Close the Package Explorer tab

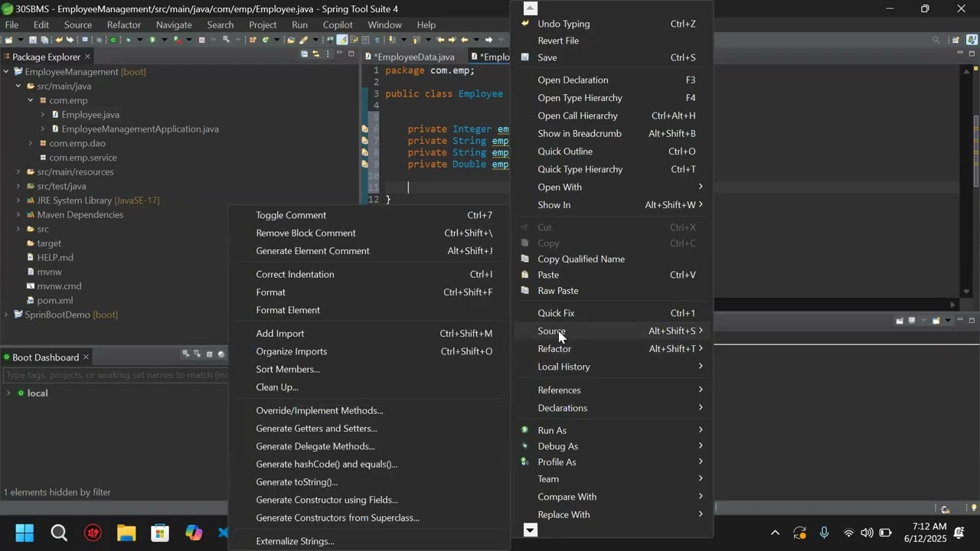[x=87, y=57]
